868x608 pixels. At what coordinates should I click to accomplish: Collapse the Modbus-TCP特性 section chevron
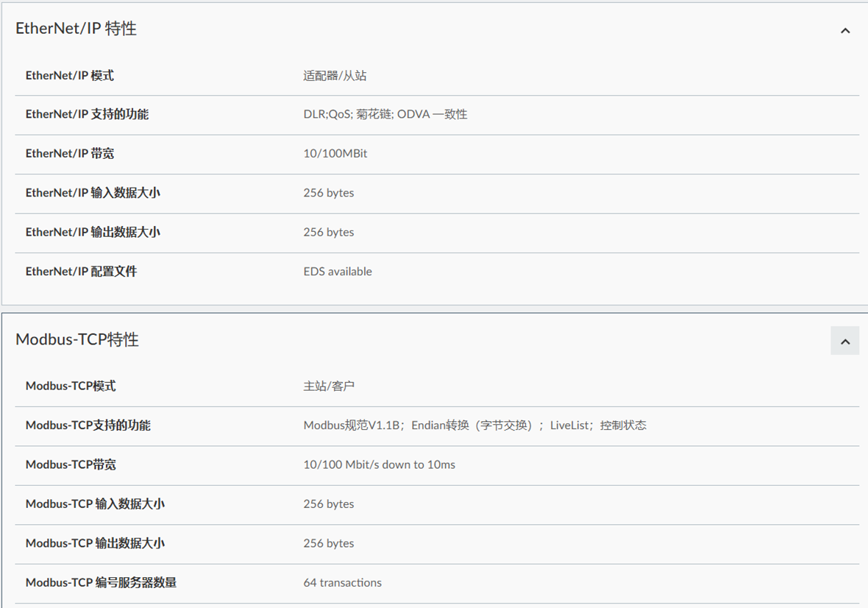tap(844, 342)
